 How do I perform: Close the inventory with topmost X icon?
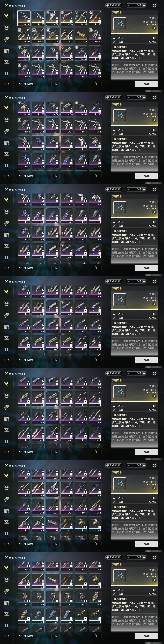[155, 5]
